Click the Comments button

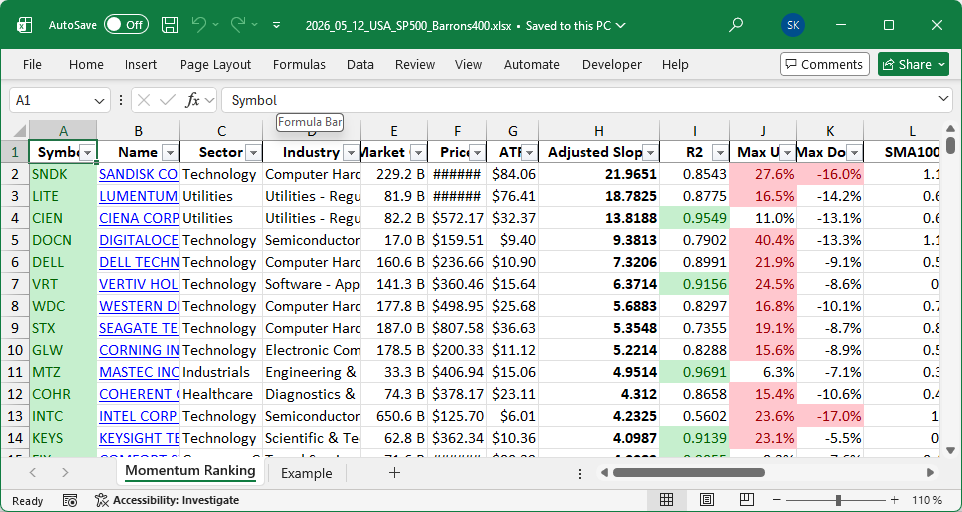pos(825,64)
